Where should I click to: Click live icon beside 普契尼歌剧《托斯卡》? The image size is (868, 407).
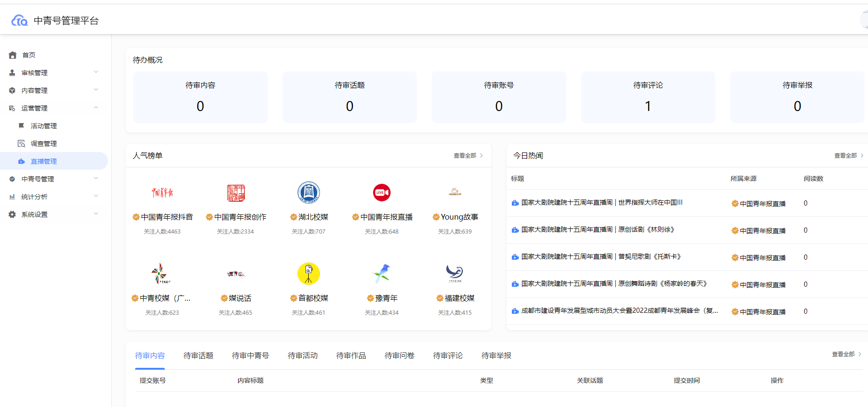pyautogui.click(x=515, y=257)
